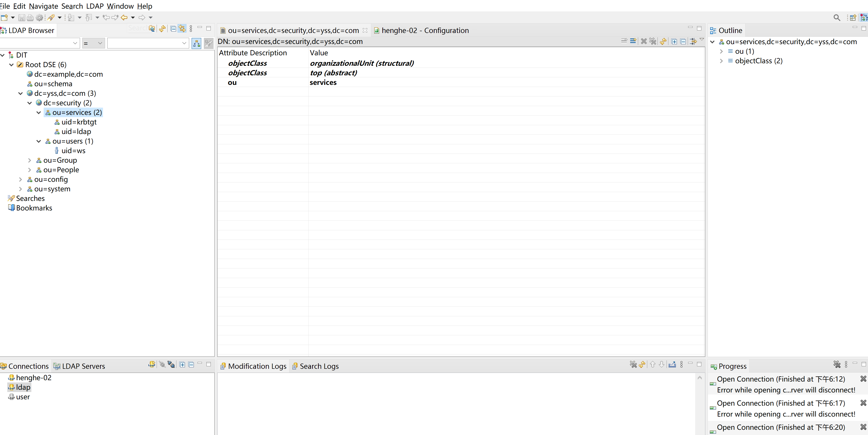
Task: Click the Up folder icon in LDAP Browser
Action: click(152, 29)
